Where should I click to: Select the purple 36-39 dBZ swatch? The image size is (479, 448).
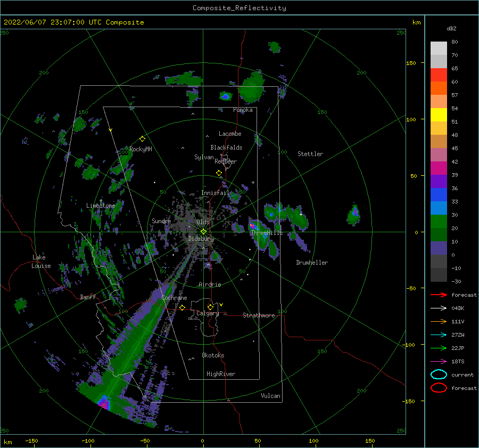(x=439, y=181)
